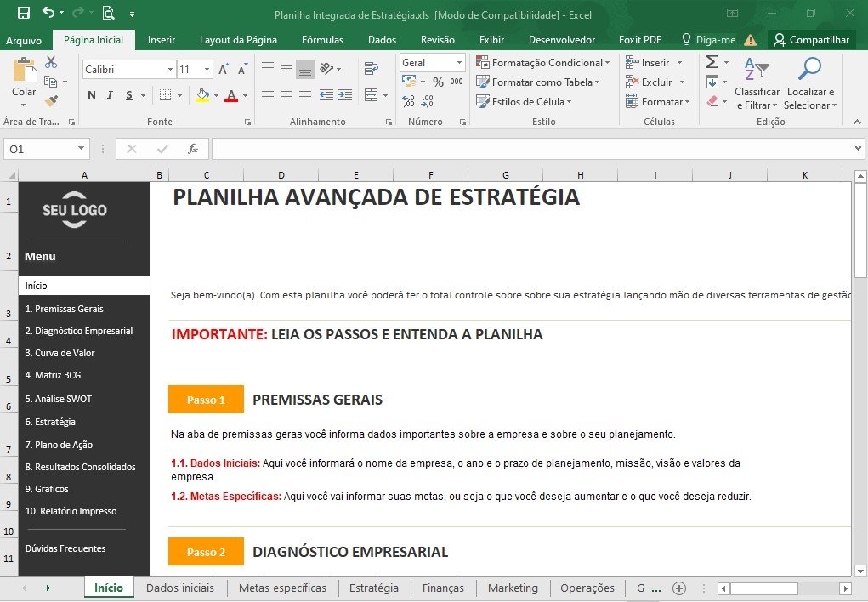The height and width of the screenshot is (602, 868).
Task: Center text horizontally
Action: click(286, 94)
